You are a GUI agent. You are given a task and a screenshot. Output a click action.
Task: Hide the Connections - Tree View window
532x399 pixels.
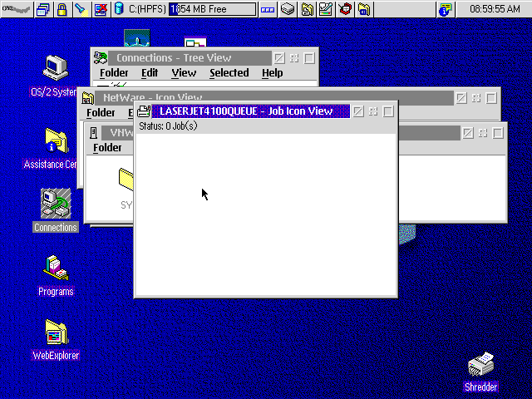coord(279,58)
